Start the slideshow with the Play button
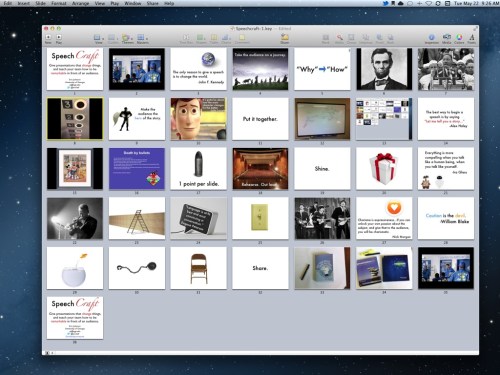 pos(59,39)
